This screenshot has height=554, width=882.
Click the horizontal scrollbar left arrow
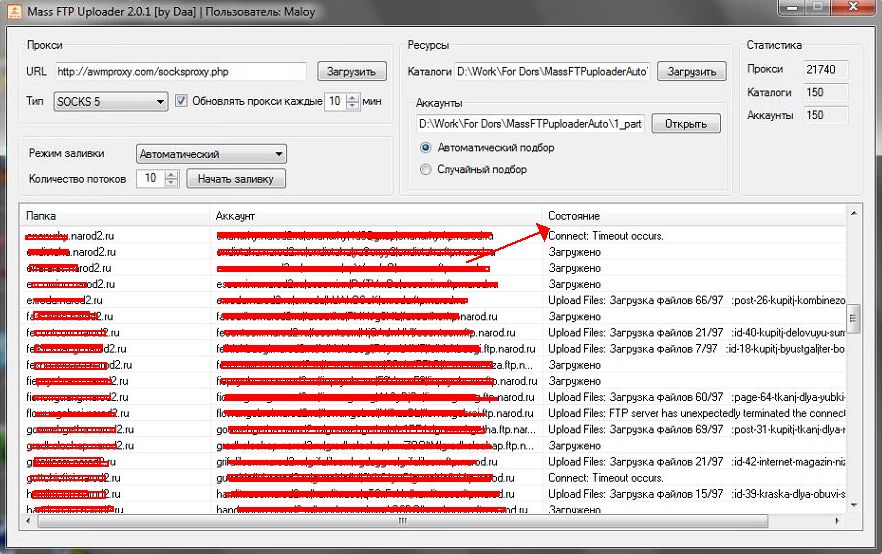coord(27,521)
